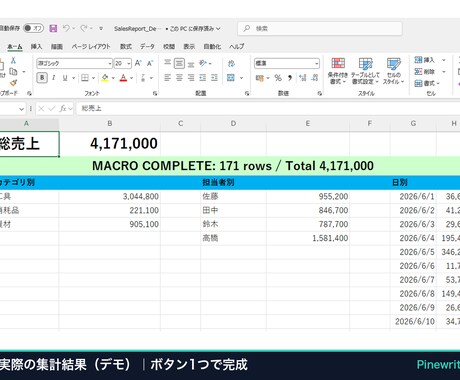460x380 pixels.
Task: Apply the borders icon
Action: click(x=85, y=78)
